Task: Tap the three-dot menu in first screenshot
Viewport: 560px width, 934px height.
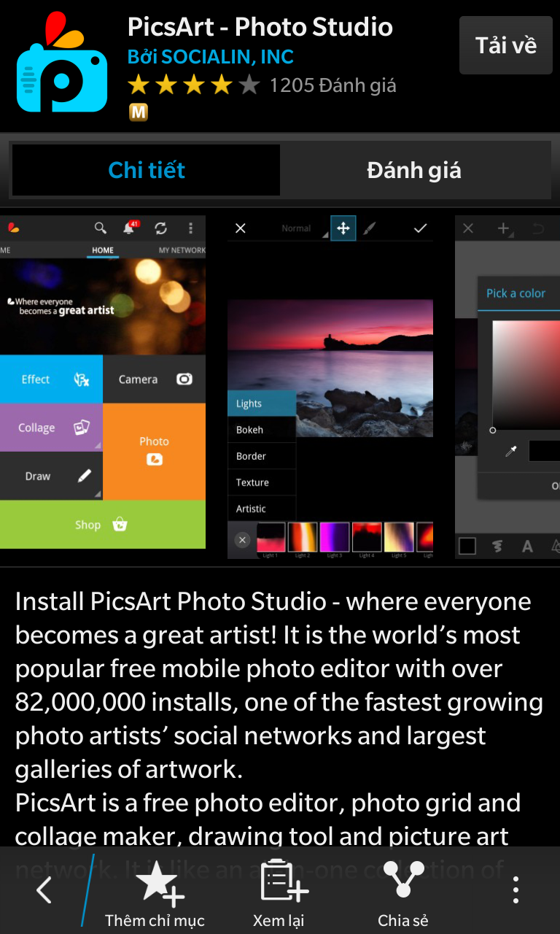Action: (191, 228)
